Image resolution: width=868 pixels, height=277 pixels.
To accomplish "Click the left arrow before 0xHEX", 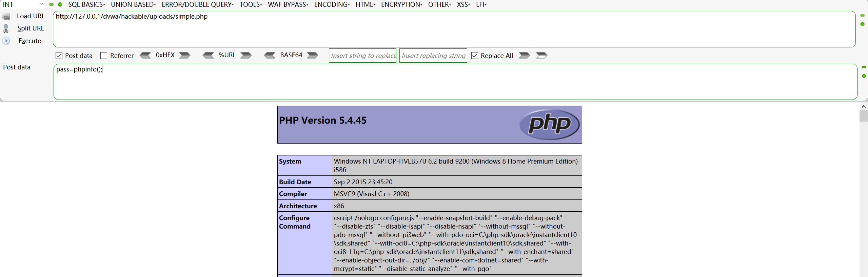I will pyautogui.click(x=145, y=55).
